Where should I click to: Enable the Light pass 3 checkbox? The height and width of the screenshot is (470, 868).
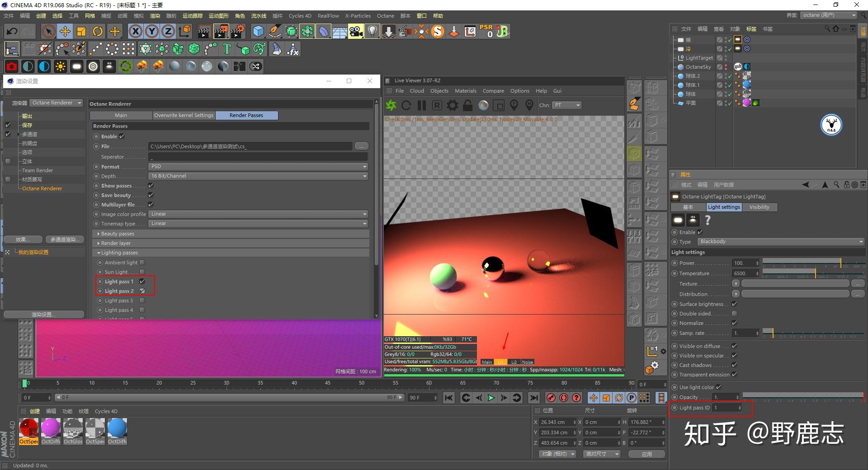pos(142,301)
